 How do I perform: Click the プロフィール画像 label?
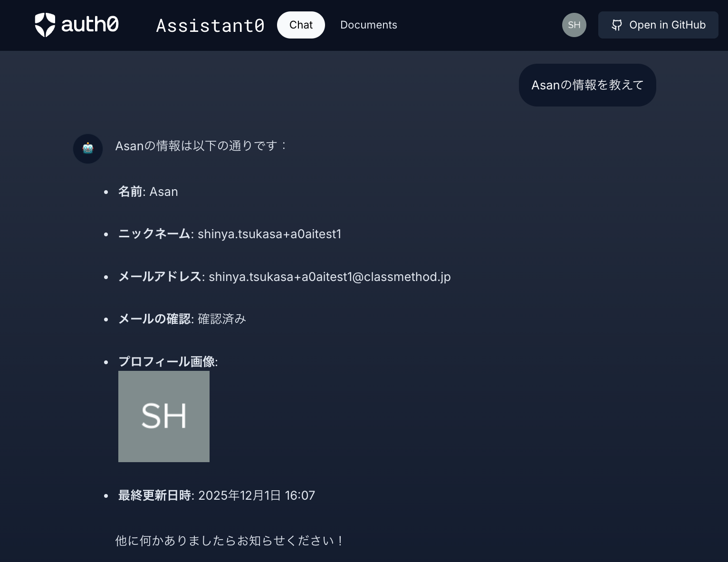click(167, 361)
